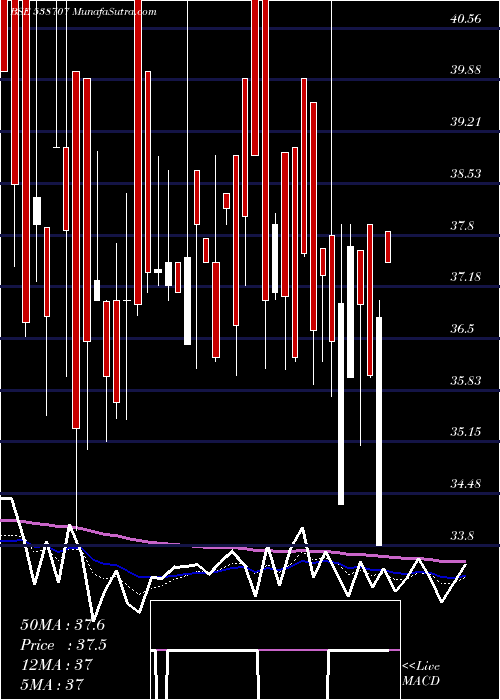Click the 33.8 price level label
Screen dimensions: 500x700
462,536
